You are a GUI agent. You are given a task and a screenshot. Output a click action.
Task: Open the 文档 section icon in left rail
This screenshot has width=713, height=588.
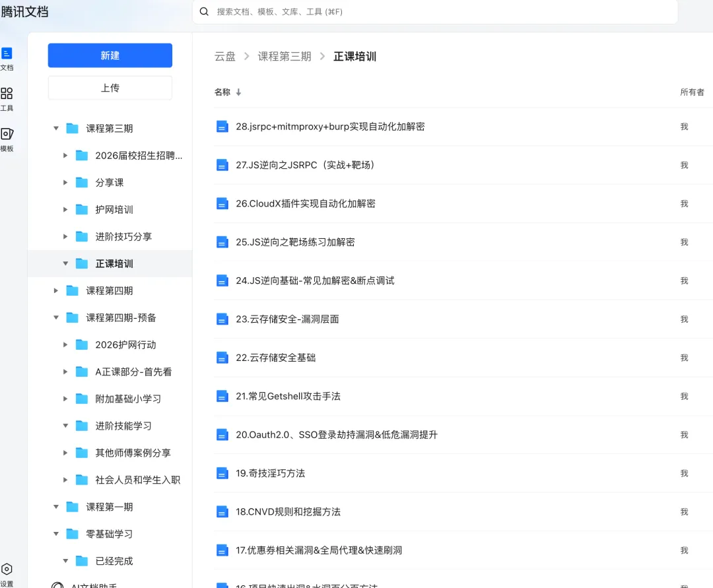pyautogui.click(x=7, y=53)
